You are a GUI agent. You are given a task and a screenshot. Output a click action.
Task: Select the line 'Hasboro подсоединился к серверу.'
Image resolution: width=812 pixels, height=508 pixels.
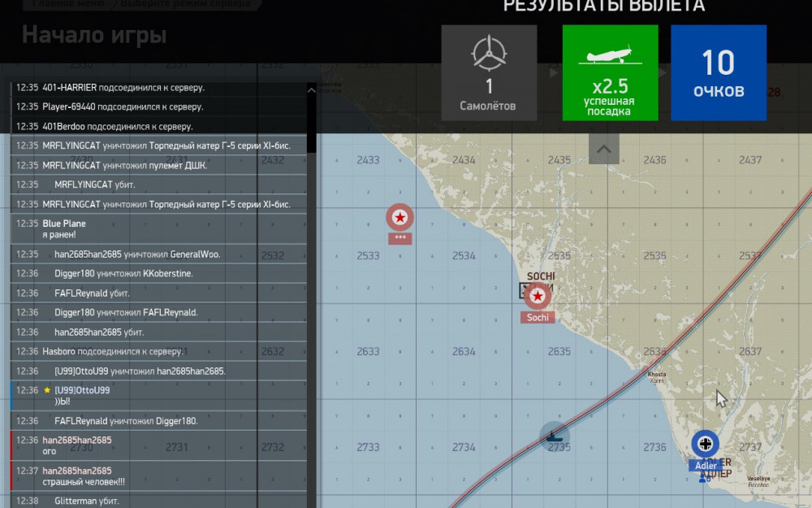(158, 351)
